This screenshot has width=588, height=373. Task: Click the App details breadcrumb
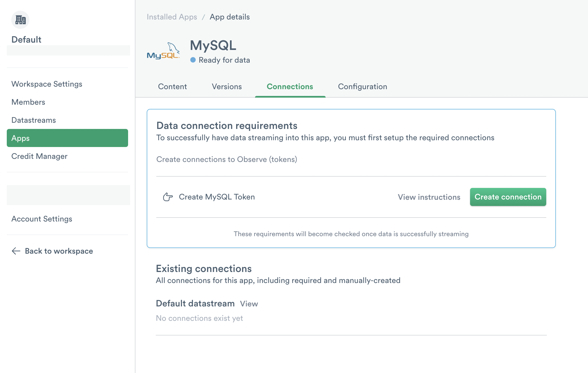(x=230, y=17)
